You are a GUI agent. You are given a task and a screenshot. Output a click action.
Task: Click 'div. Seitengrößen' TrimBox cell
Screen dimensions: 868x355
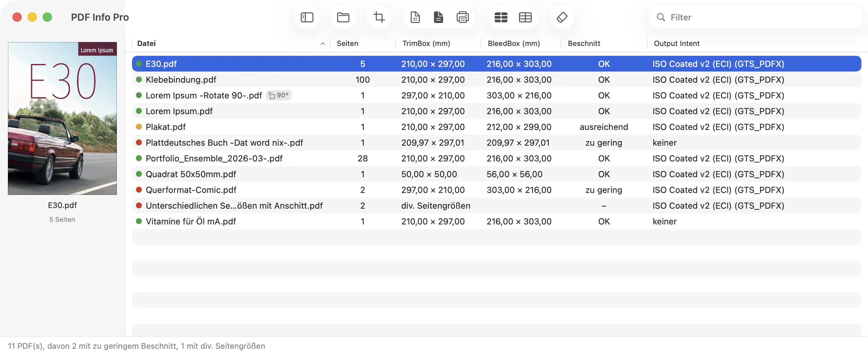[x=435, y=205]
